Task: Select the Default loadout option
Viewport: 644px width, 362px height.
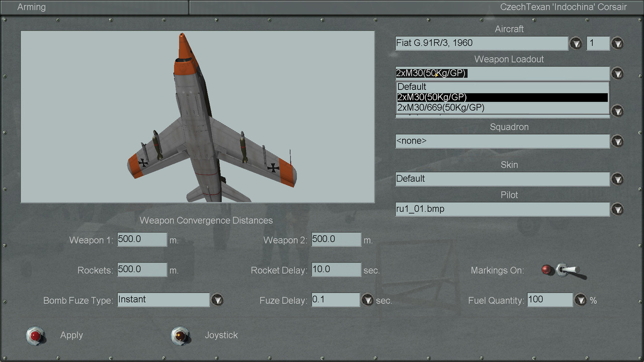Action: 502,86
